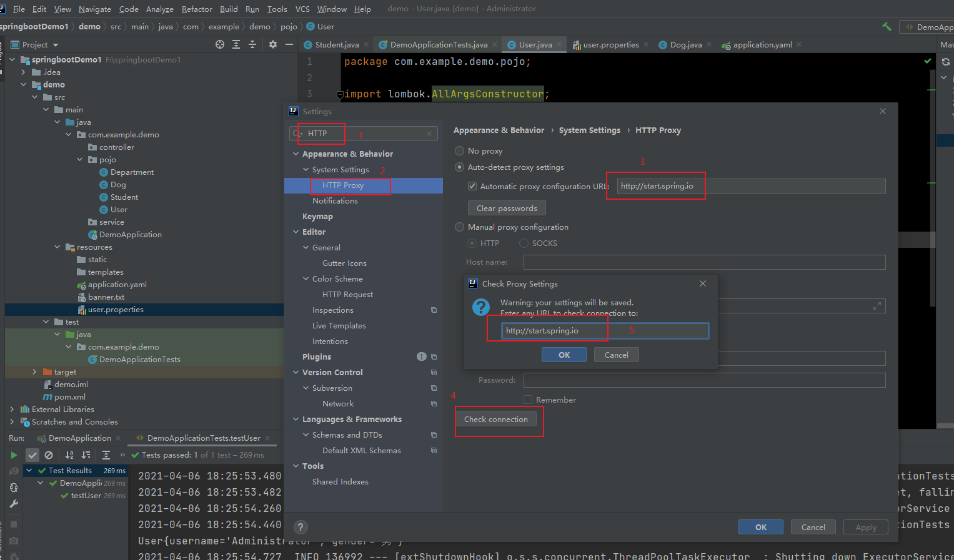
Task: Click the green build hammer icon
Action: point(887,27)
